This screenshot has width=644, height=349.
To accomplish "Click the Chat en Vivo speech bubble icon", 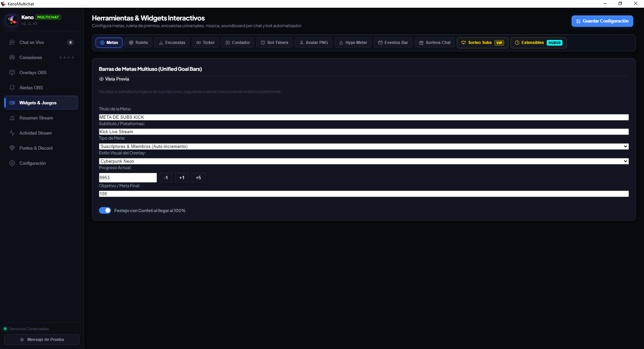I will coord(12,42).
